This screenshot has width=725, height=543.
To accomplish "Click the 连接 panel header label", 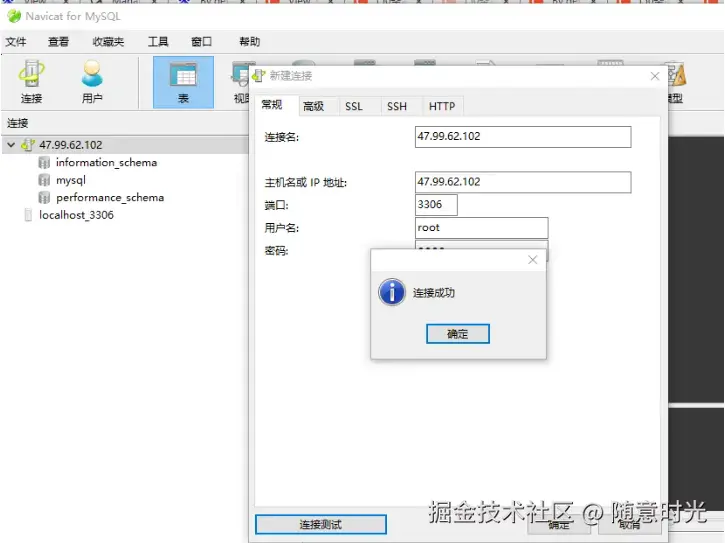I will click(x=18, y=123).
